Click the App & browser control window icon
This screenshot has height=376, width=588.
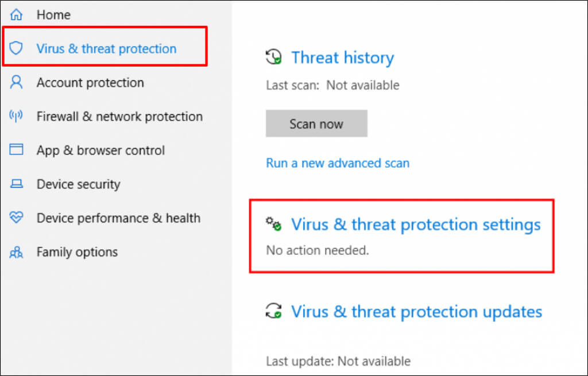coord(16,150)
